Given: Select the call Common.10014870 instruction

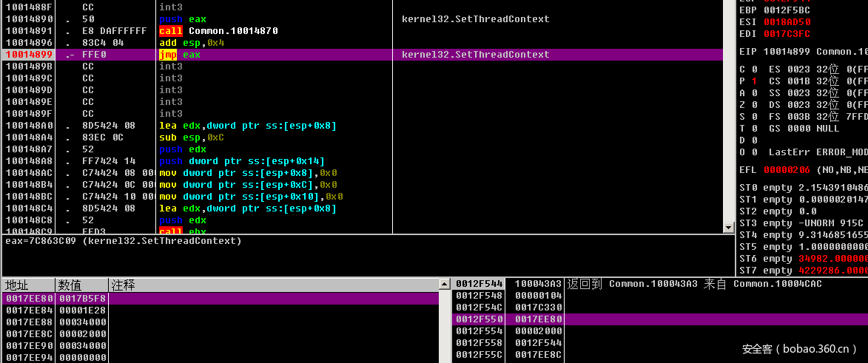Looking at the screenshot, I should 218,31.
